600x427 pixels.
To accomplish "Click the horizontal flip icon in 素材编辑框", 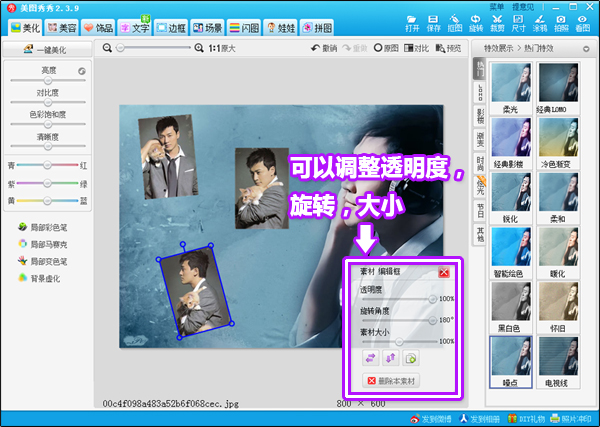I will [372, 358].
